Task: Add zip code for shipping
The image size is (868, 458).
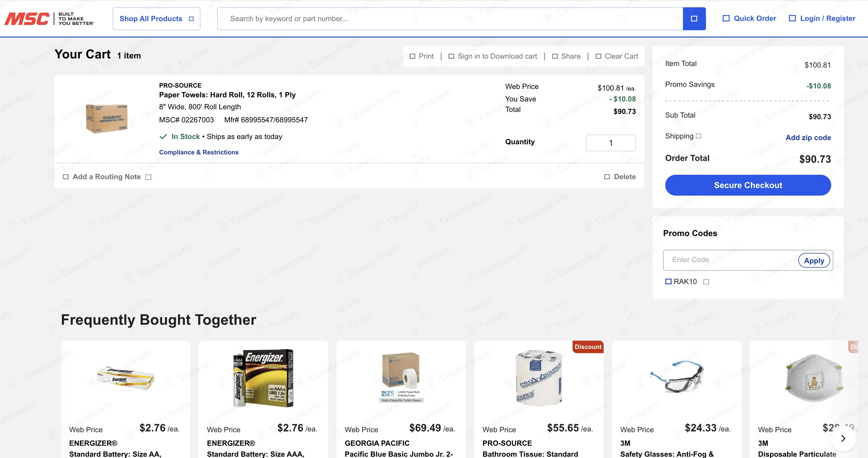Action: [808, 137]
